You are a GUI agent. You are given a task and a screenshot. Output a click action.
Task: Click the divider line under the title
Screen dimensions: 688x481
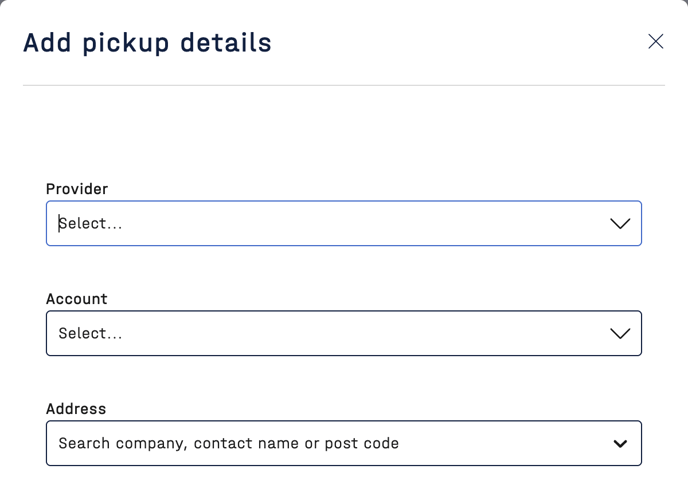pos(343,85)
